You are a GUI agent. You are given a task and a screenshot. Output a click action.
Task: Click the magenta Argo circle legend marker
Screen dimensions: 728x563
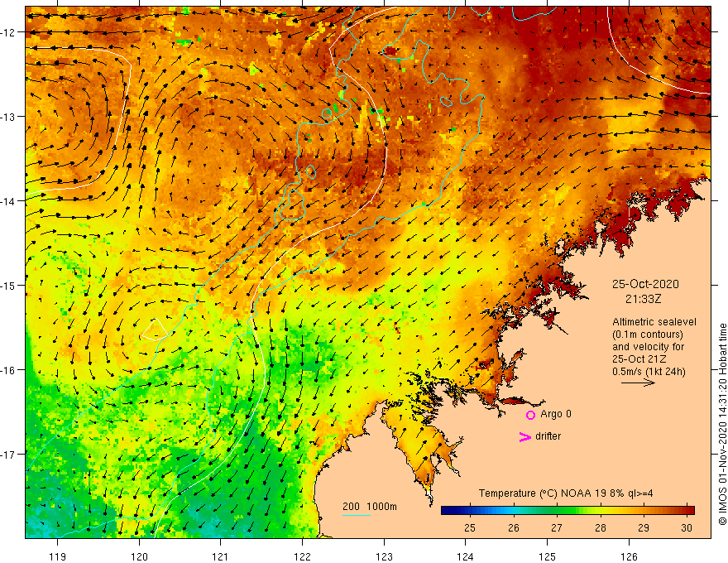(x=530, y=415)
